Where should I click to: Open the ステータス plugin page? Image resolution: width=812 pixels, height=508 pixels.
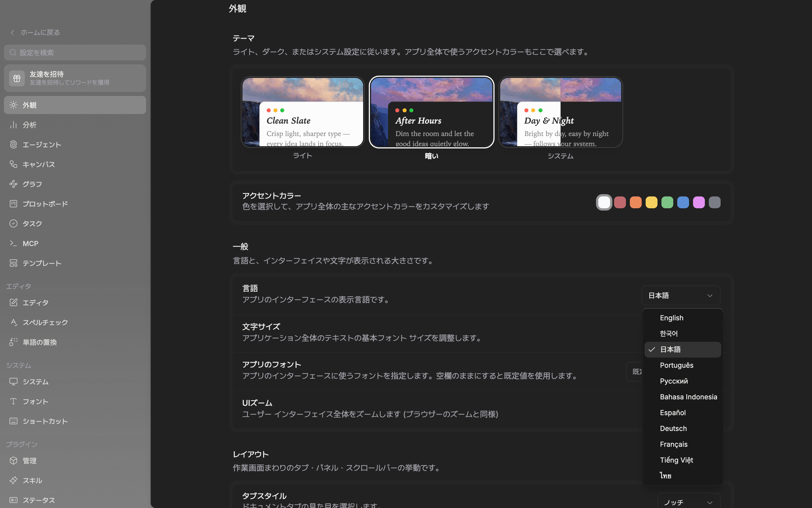pyautogui.click(x=75, y=500)
